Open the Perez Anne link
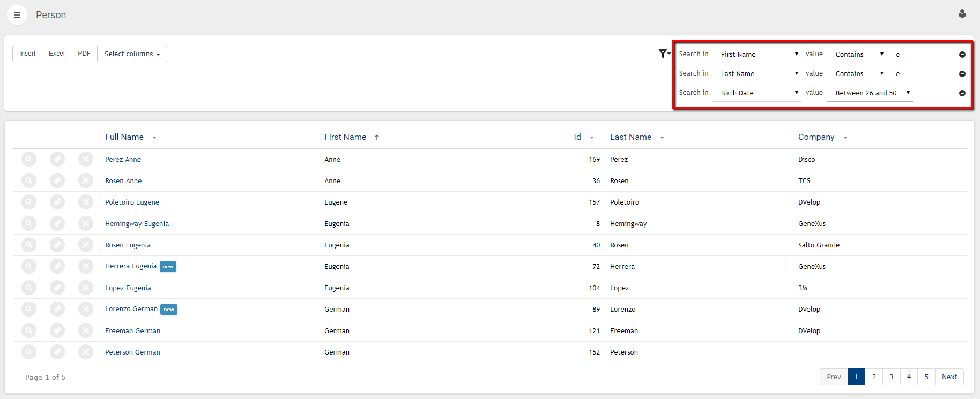Screen dimensions: 980x399 click(123, 159)
